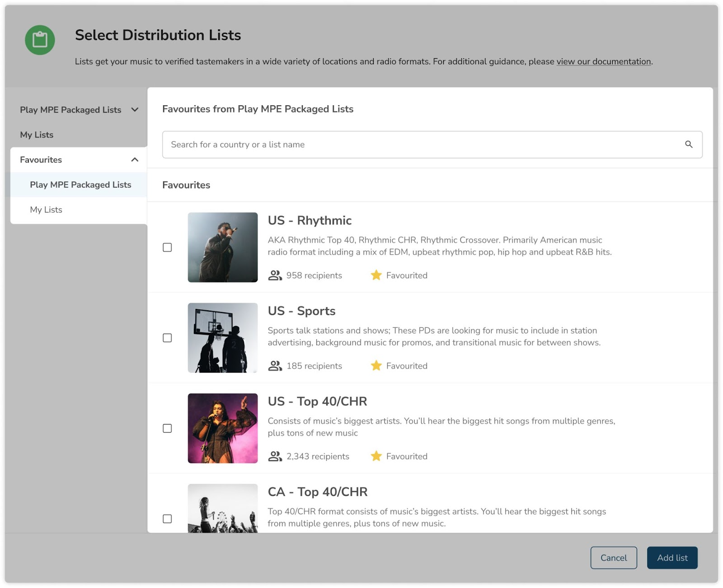
Task: Click the star icon for US - Rhythmic
Action: click(376, 275)
